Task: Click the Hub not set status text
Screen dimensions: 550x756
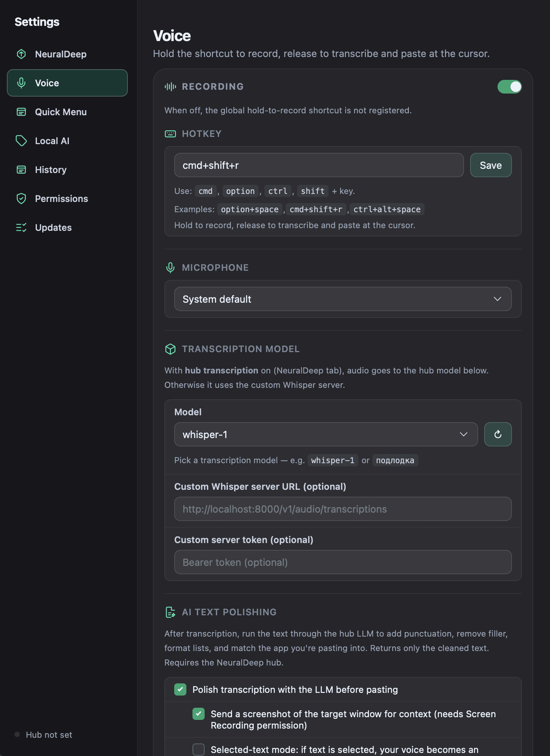Action: coord(49,735)
